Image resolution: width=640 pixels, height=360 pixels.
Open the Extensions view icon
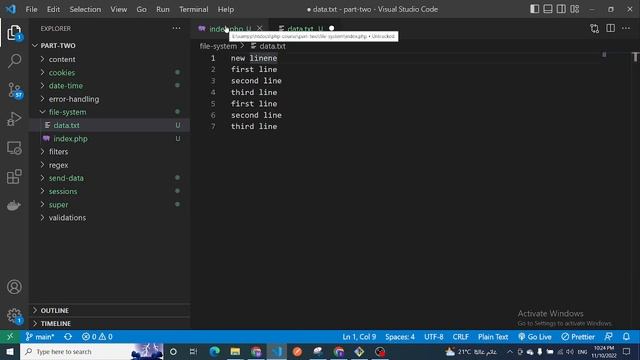click(x=14, y=177)
